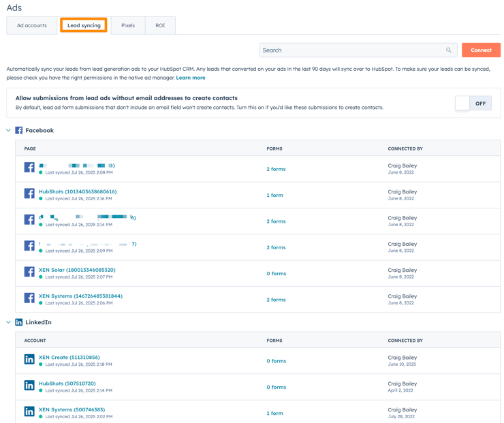Screen dimensions: 504x423
Task: Open HubShots (1013403638680616) Facebook page
Action: click(78, 191)
